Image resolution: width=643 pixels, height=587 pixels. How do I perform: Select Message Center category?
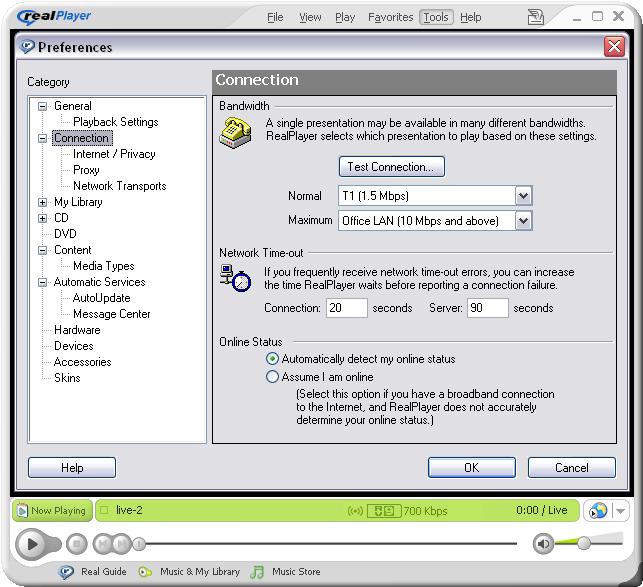pos(112,314)
